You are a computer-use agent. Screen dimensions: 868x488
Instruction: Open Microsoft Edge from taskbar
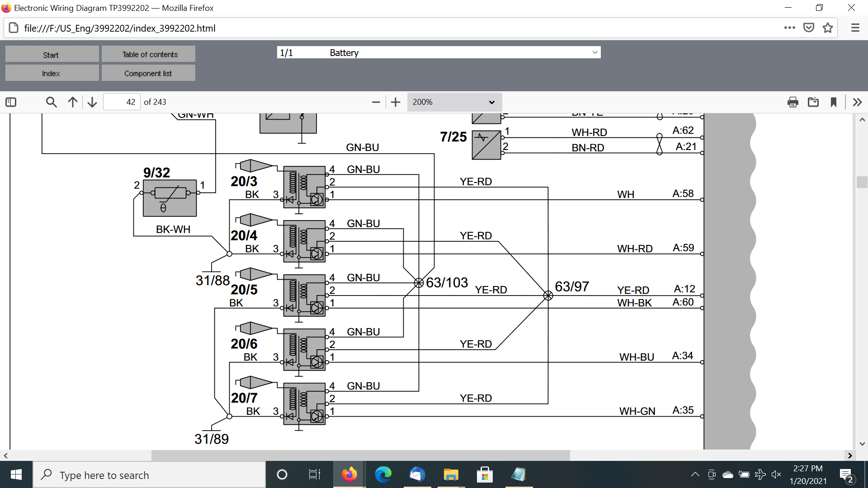383,474
